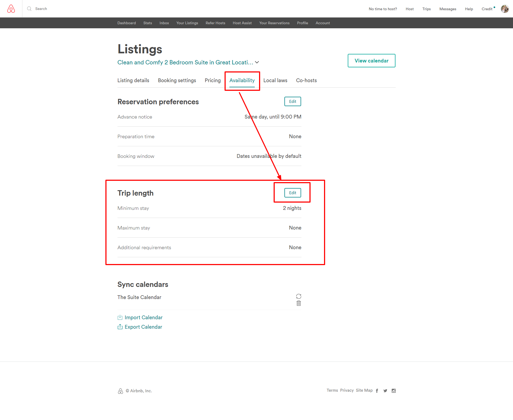
Task: Select Your Reservations in the host navbar
Action: [x=274, y=23]
